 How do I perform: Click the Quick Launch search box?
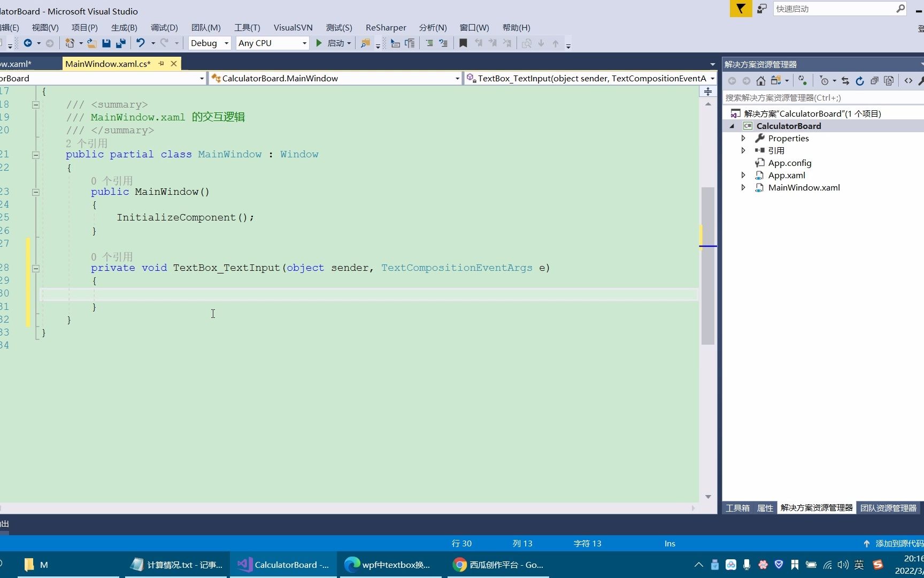tap(840, 9)
